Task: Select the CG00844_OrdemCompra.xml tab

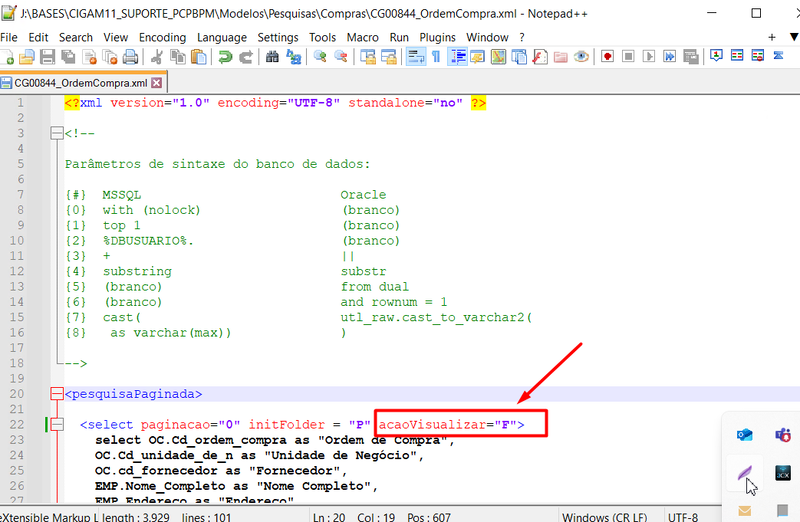Action: pyautogui.click(x=81, y=83)
